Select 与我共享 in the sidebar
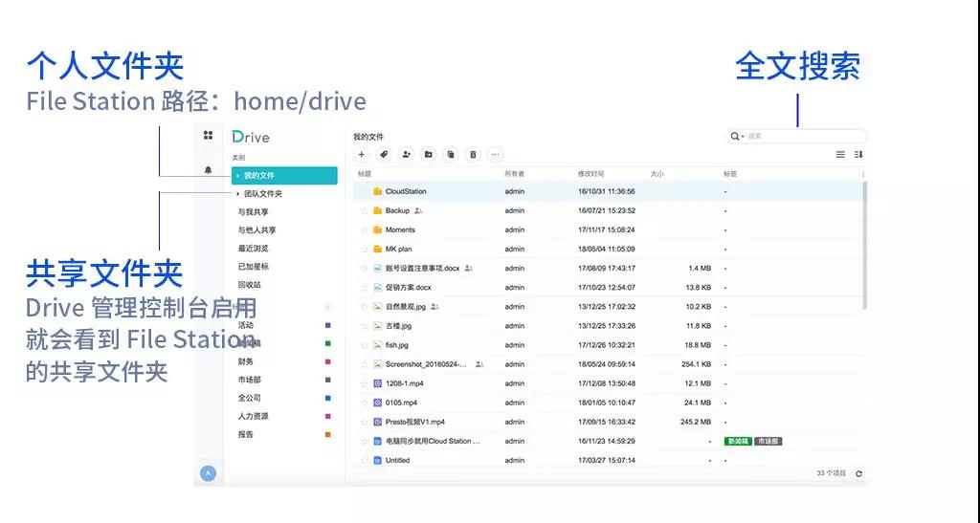The height and width of the screenshot is (523, 980). [253, 212]
